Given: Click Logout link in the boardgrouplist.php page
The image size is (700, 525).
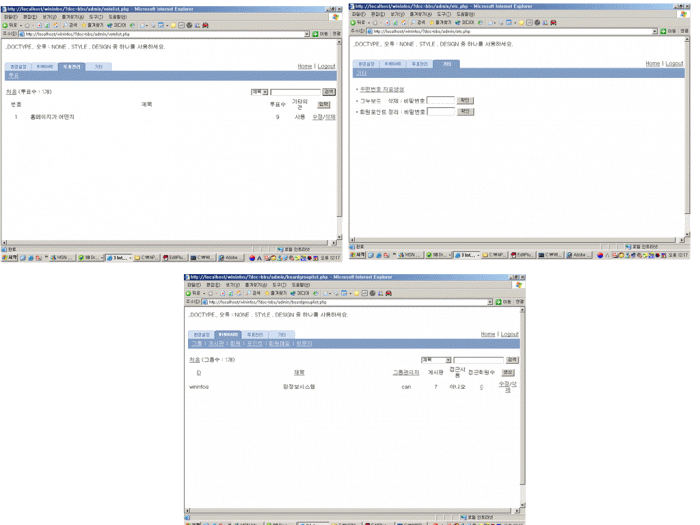Looking at the screenshot, I should (509, 334).
